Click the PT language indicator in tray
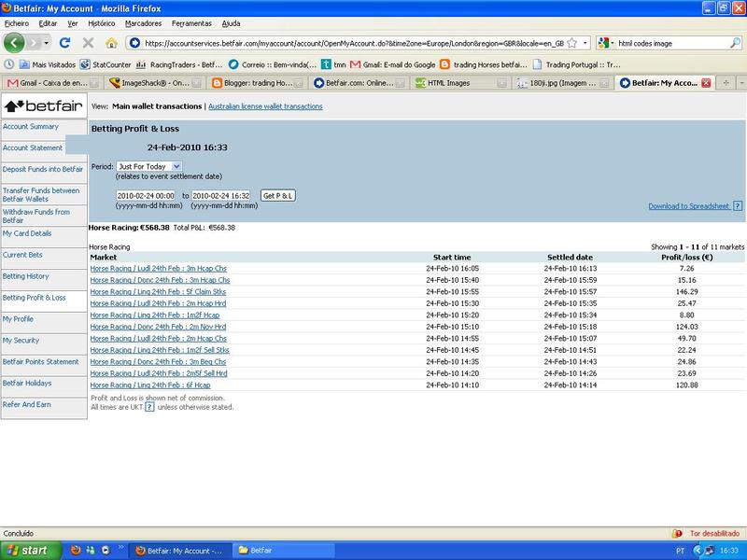The height and width of the screenshot is (560, 747). tap(680, 551)
